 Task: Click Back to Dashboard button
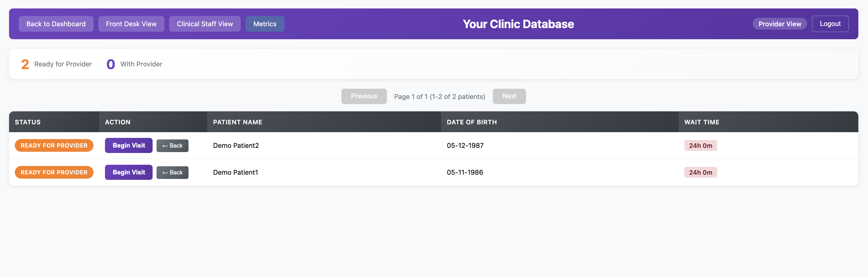click(x=56, y=24)
